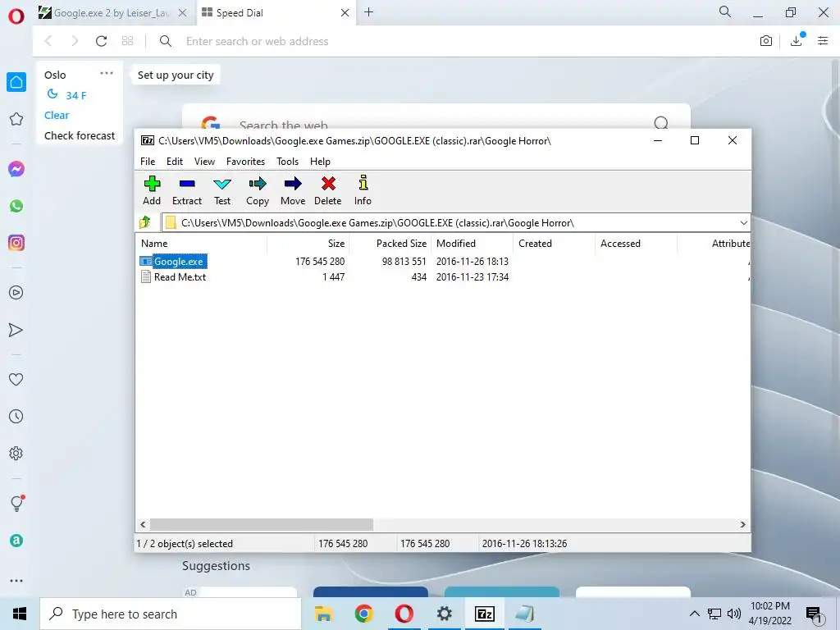Select Google.exe in file list
Image resolution: width=840 pixels, height=630 pixels.
click(178, 262)
